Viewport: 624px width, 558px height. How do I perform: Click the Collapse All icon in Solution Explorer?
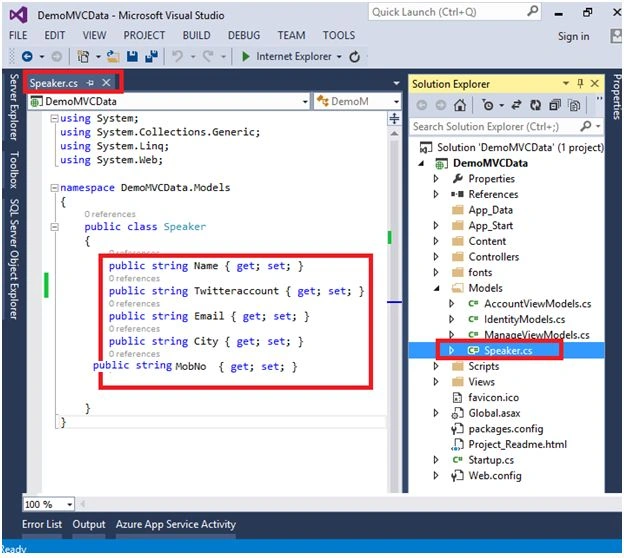pos(554,105)
